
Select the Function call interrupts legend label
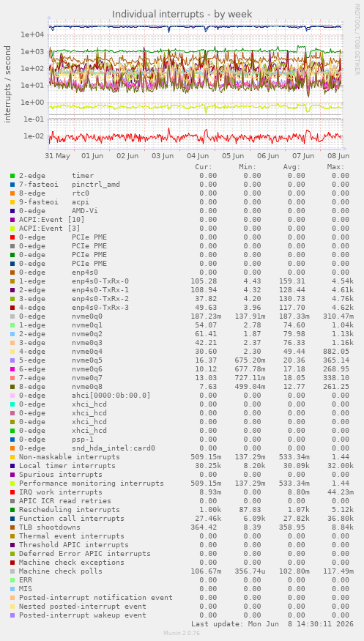[72, 519]
